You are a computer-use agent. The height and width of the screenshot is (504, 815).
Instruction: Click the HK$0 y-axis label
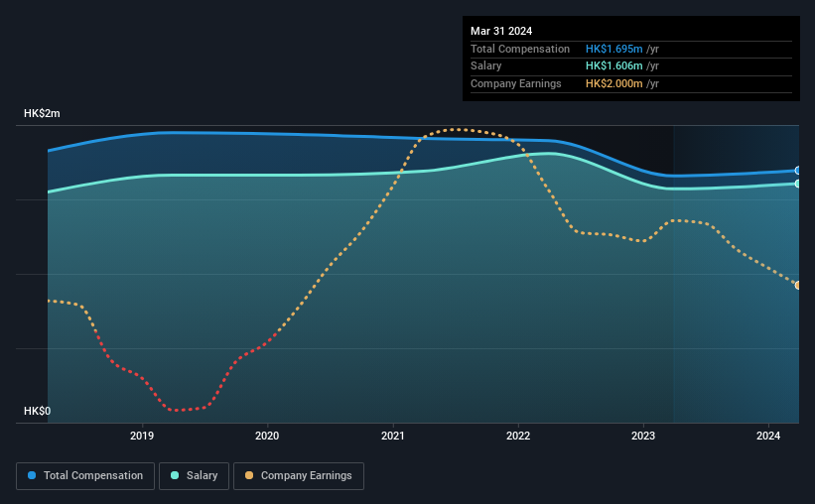pyautogui.click(x=38, y=411)
